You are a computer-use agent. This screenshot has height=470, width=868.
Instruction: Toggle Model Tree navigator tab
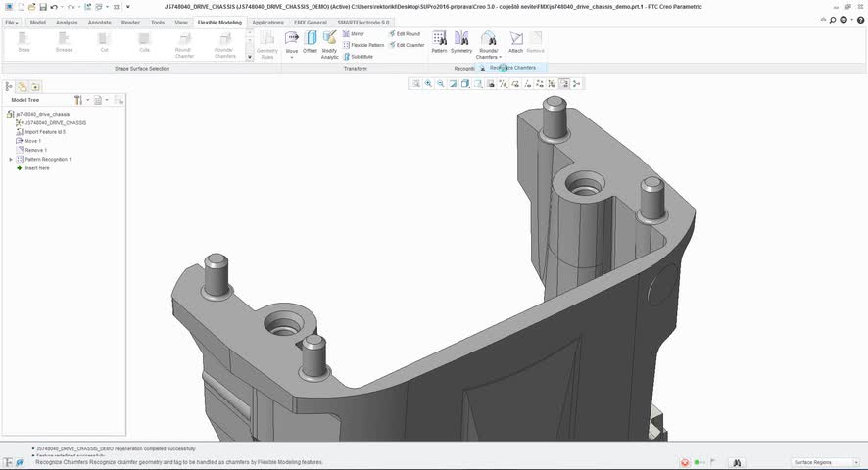[x=9, y=86]
